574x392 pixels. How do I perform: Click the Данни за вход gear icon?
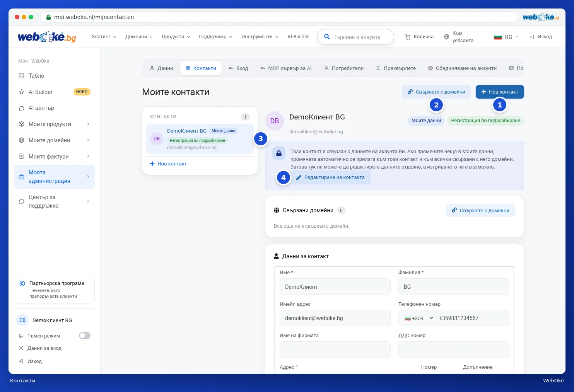pyautogui.click(x=21, y=348)
